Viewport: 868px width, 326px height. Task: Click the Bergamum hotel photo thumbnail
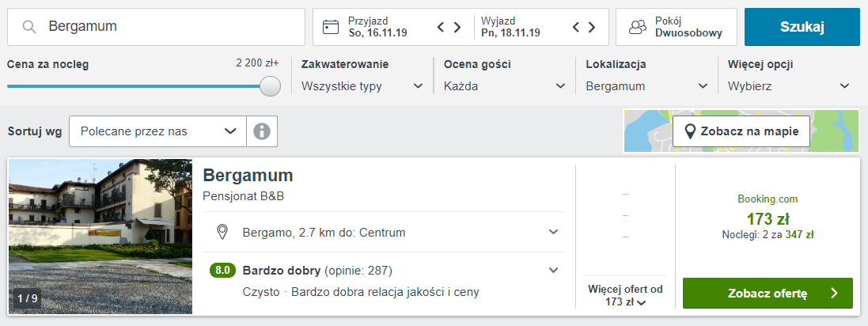(100, 237)
